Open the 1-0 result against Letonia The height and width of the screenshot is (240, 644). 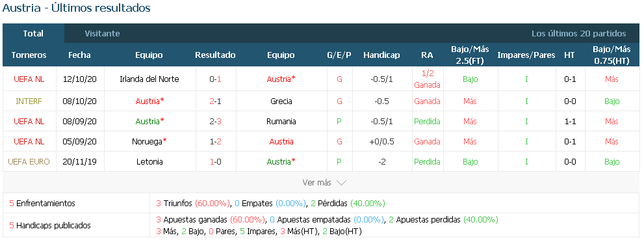[x=215, y=161]
